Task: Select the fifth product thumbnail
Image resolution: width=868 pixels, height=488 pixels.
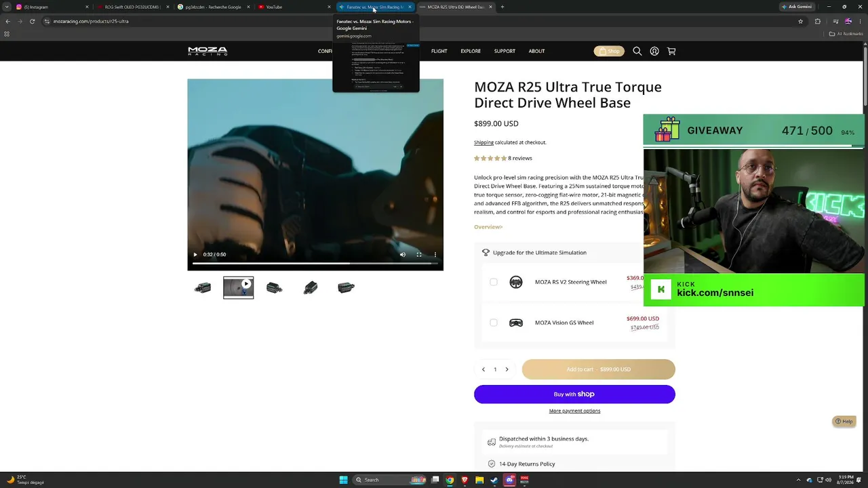Action: tap(347, 288)
